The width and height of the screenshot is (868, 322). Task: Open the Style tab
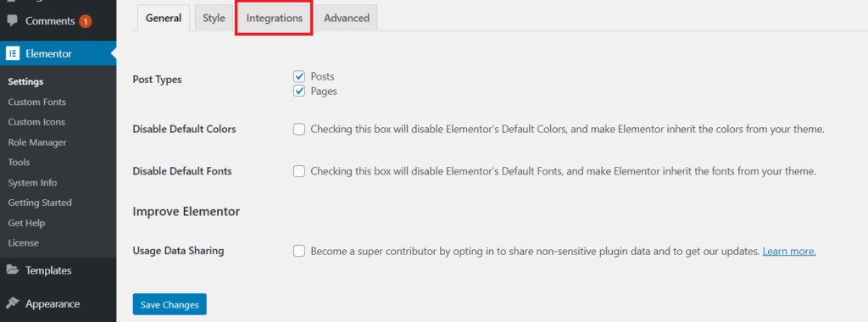214,19
